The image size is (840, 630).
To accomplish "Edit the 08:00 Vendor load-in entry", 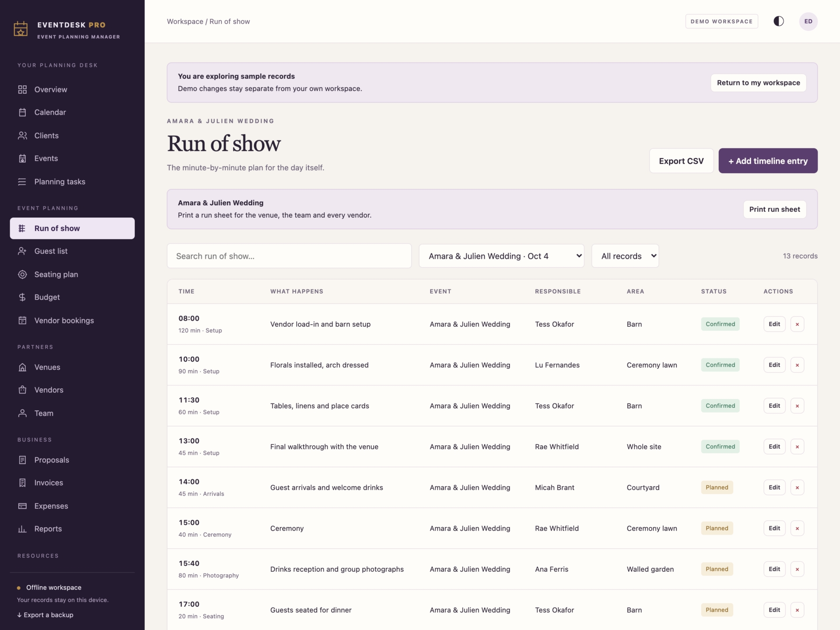I will pos(774,324).
